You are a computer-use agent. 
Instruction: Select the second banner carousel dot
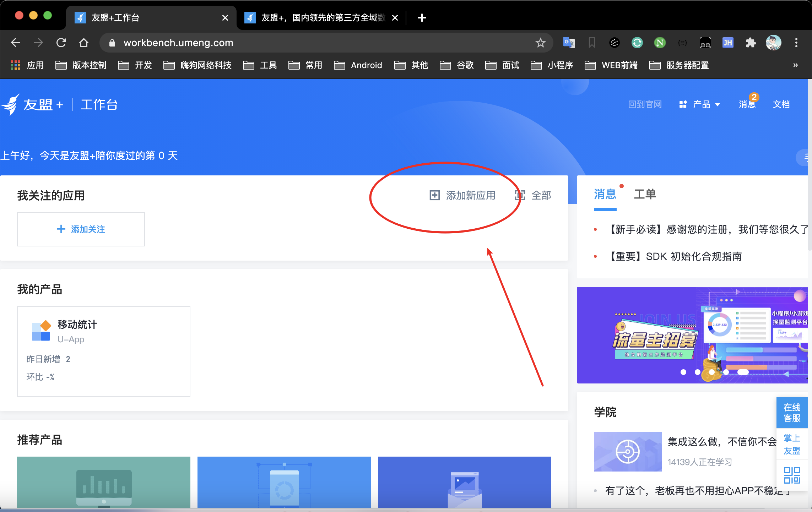(698, 372)
